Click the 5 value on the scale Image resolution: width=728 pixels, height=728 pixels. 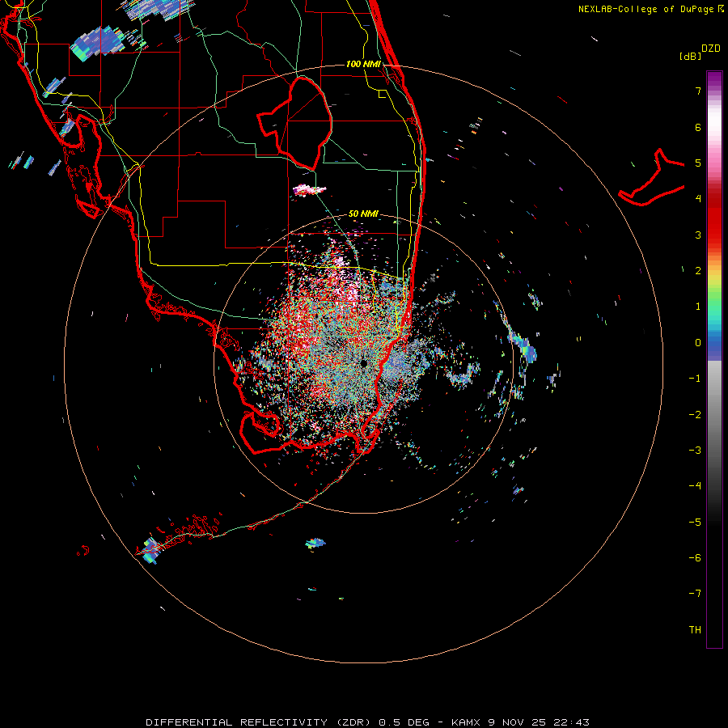pos(698,163)
